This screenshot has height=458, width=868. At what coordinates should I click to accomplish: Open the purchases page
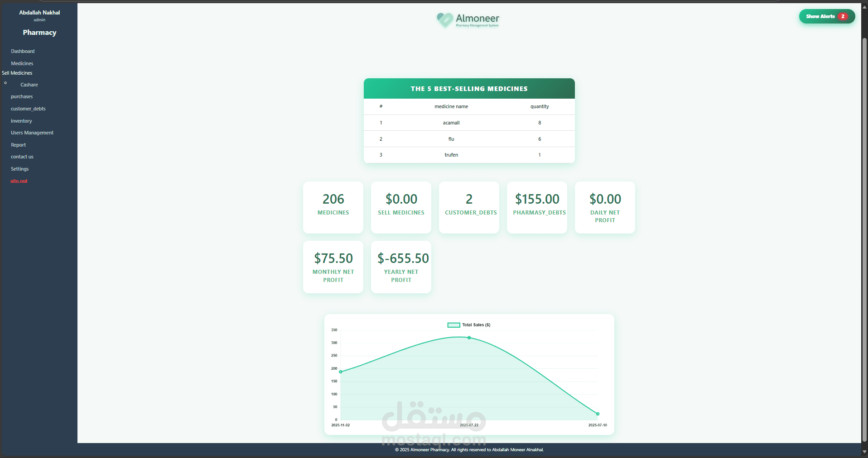21,96
